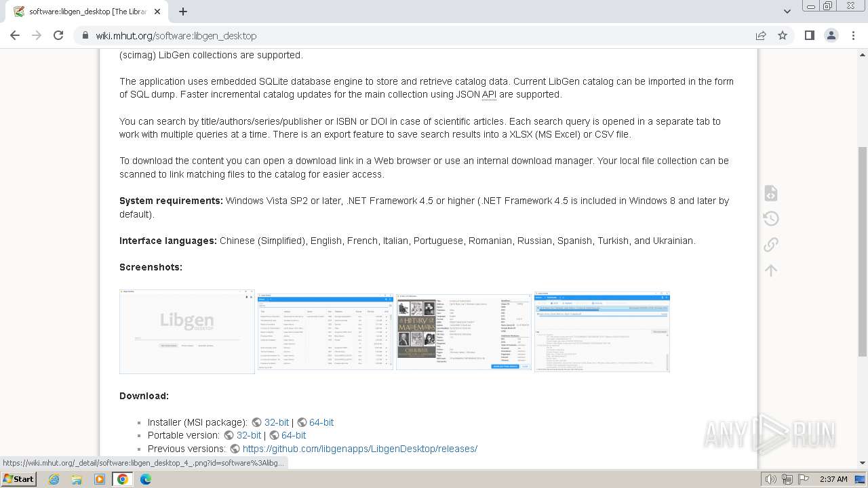Open File Explorer from taskbar
This screenshot has width=868, height=488.
77,479
